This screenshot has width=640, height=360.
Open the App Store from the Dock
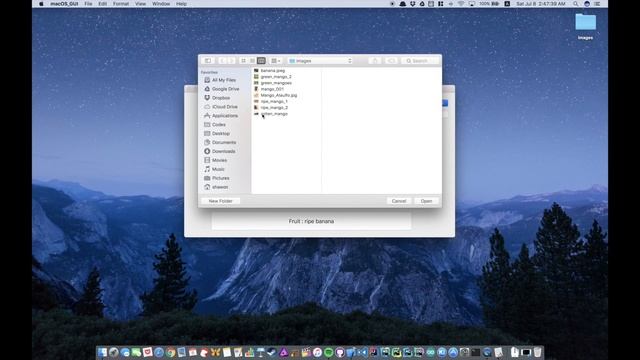coord(453,352)
